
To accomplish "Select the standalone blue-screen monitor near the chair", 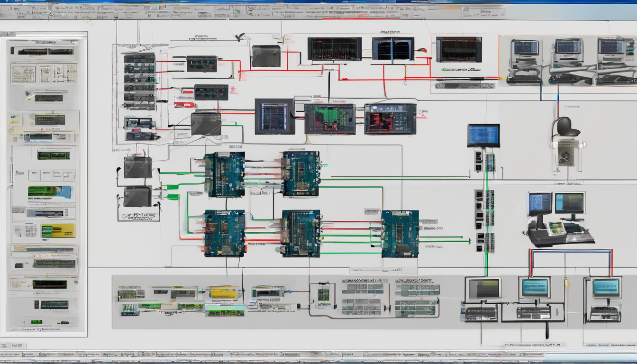I will 483,136.
